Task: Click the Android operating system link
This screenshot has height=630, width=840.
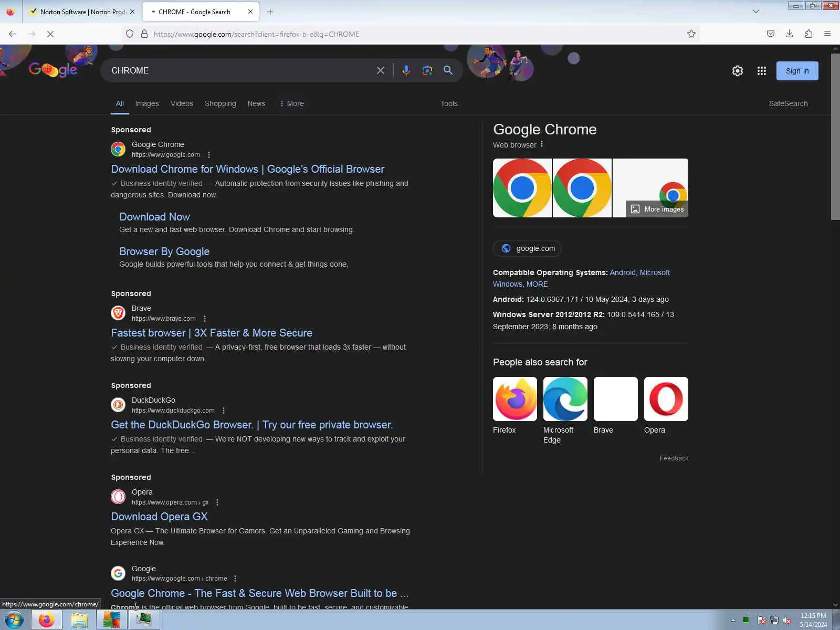Action: point(623,272)
